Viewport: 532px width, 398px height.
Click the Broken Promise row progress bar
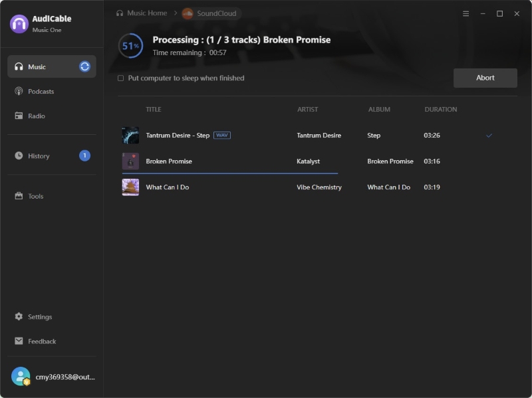tap(229, 173)
